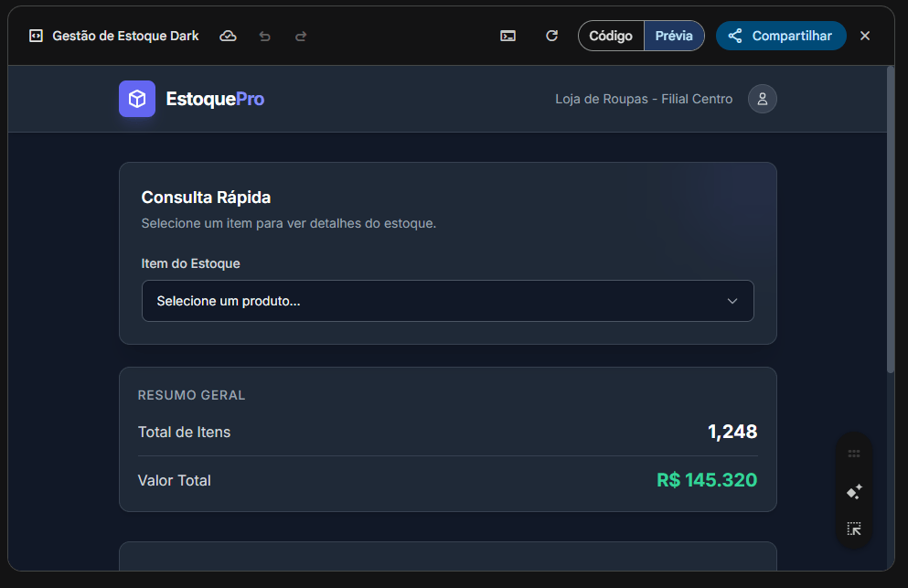Screen dimensions: 908x588
Task: Click the Compartilhar button
Action: (x=781, y=36)
